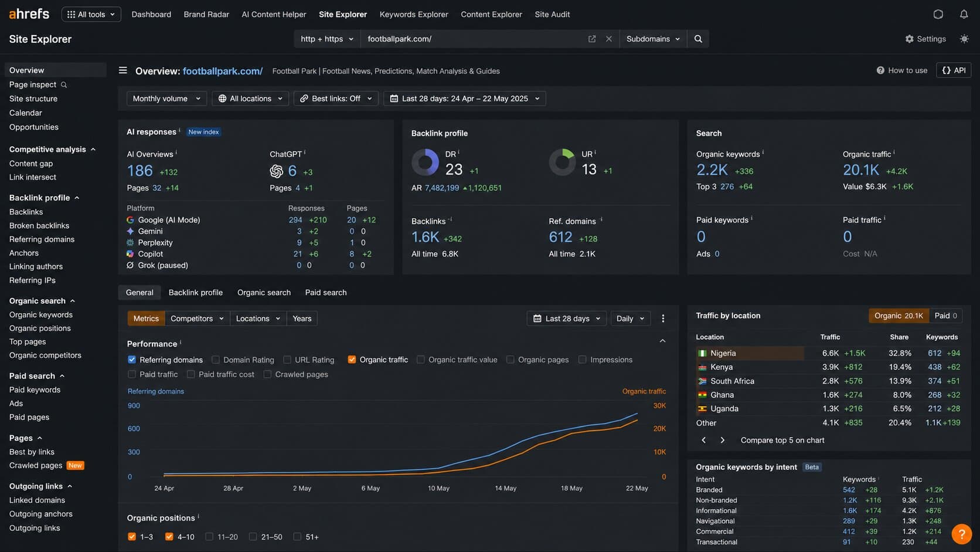980x552 pixels.
Task: Enable URL Rating checkbox
Action: tap(287, 360)
